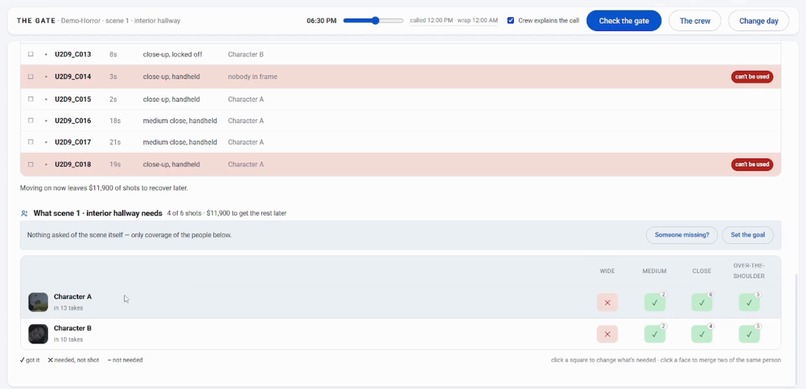Image resolution: width=806 pixels, height=389 pixels.
Task: Click the Character B name in grid
Action: [x=72, y=328]
